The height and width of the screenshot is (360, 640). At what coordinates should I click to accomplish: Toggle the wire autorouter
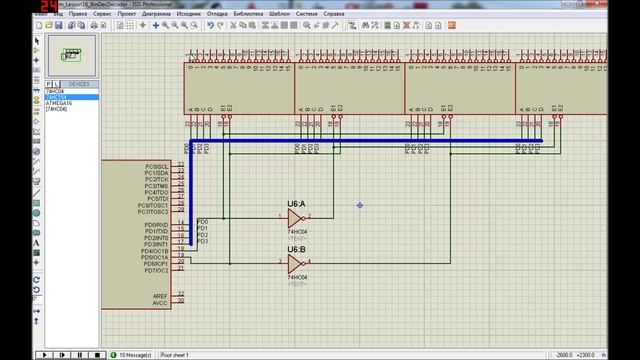(352, 25)
